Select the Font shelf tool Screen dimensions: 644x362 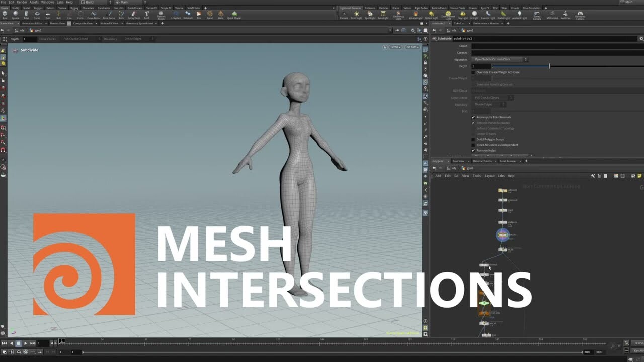146,14
